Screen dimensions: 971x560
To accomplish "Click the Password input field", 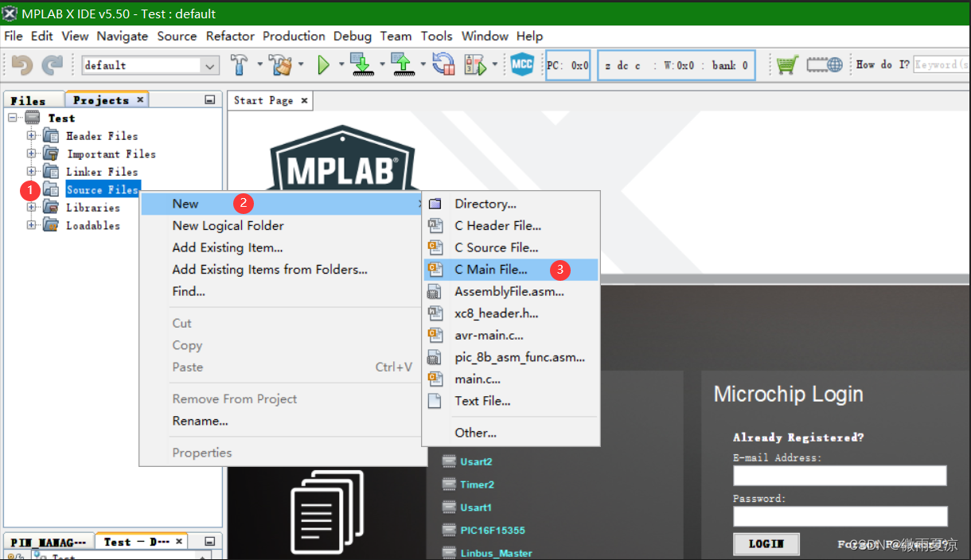I will (x=840, y=516).
